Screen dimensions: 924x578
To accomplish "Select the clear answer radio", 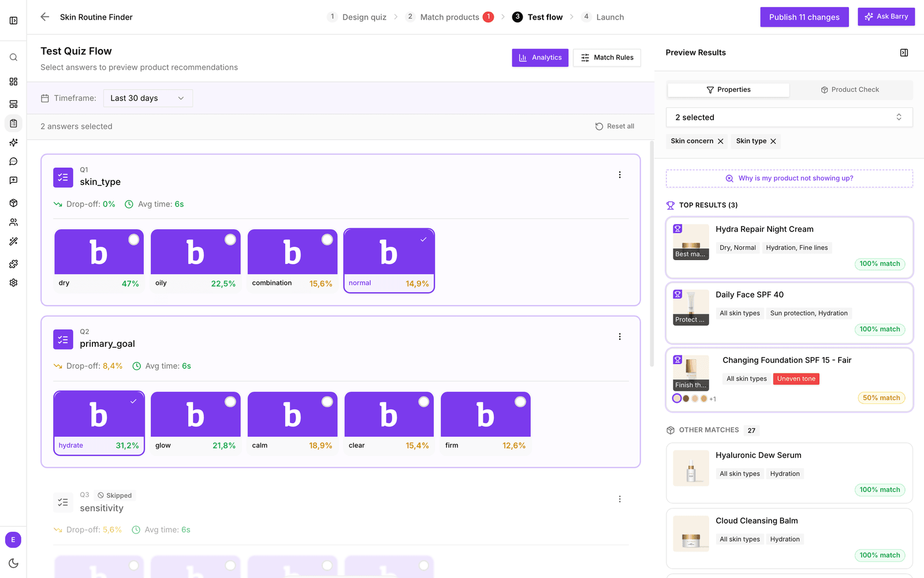I will pos(423,401).
